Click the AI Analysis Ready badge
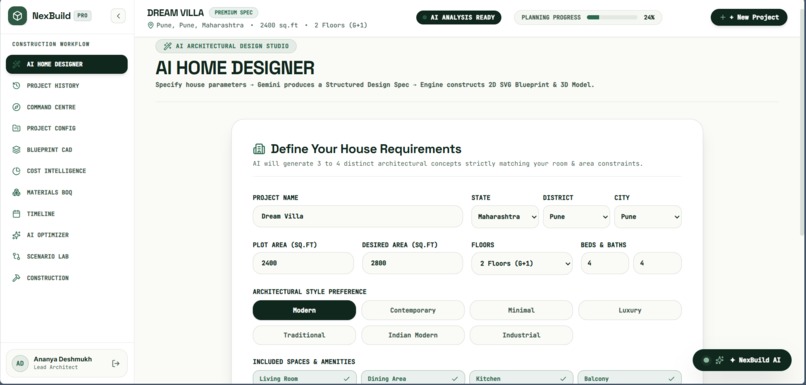Viewport: 806px width, 385px height. (x=459, y=17)
